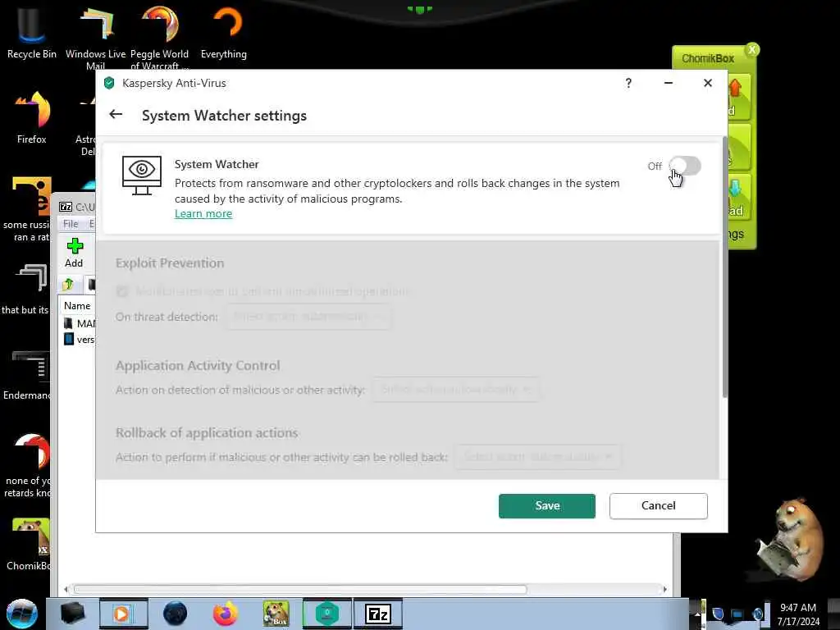Screen dimensions: 840x630
Task: Go up one folder in 7-Zip
Action: point(68,284)
